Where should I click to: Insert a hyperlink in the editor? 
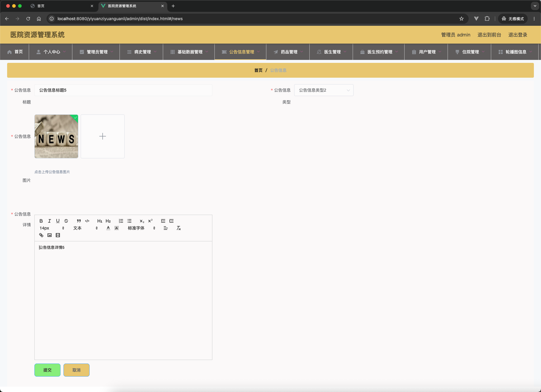coord(41,235)
